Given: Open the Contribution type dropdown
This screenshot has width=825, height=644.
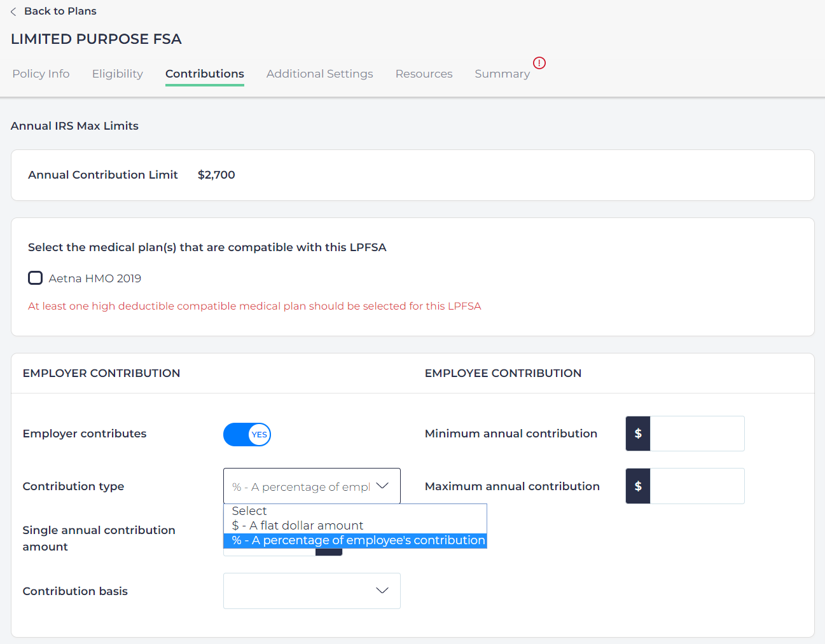Looking at the screenshot, I should click(312, 486).
